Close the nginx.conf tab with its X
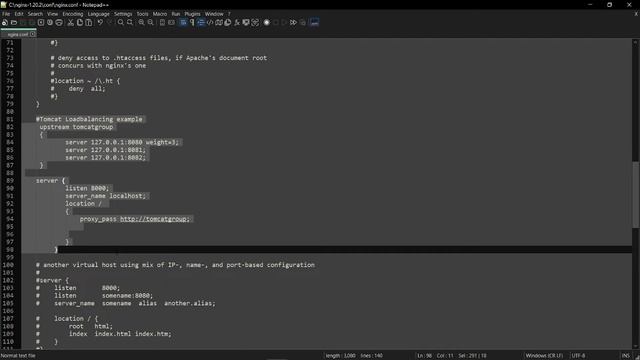Viewport: 640px width, 360px height. click(33, 34)
